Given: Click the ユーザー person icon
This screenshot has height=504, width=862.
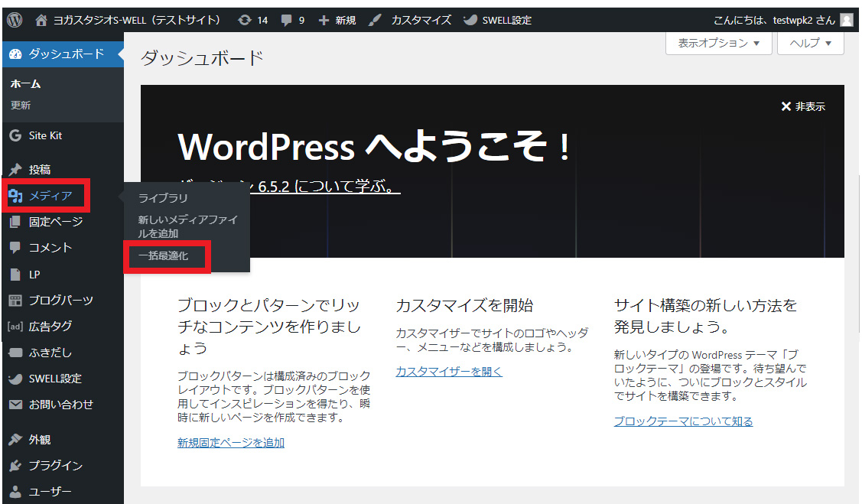Looking at the screenshot, I should click(x=15, y=491).
